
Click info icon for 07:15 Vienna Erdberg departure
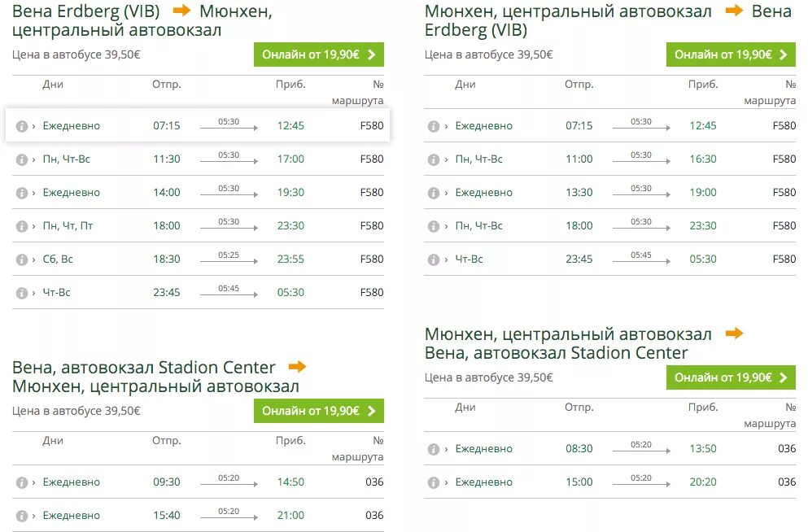[x=22, y=126]
